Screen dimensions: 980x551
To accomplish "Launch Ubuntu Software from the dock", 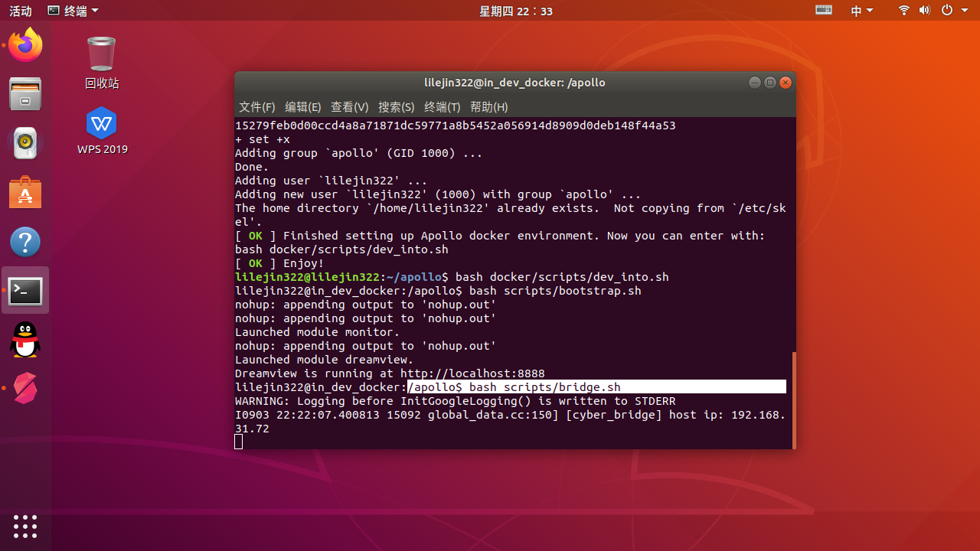I will click(25, 192).
